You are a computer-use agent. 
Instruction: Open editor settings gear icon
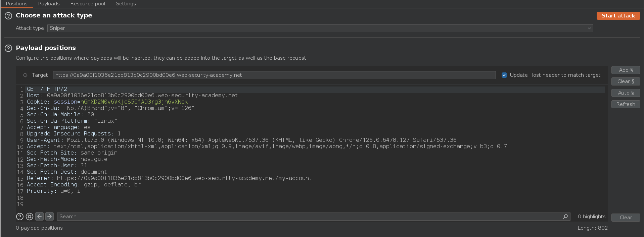point(30,217)
